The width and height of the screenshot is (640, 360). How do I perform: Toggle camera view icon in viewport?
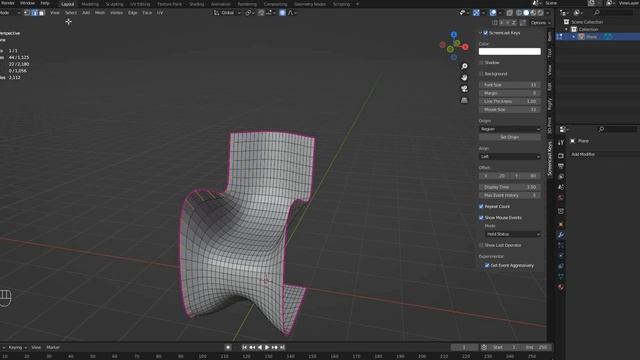(464, 89)
